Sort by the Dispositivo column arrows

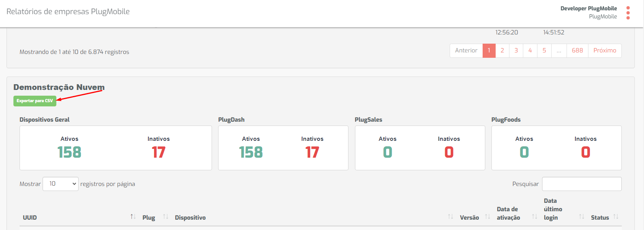(x=450, y=217)
